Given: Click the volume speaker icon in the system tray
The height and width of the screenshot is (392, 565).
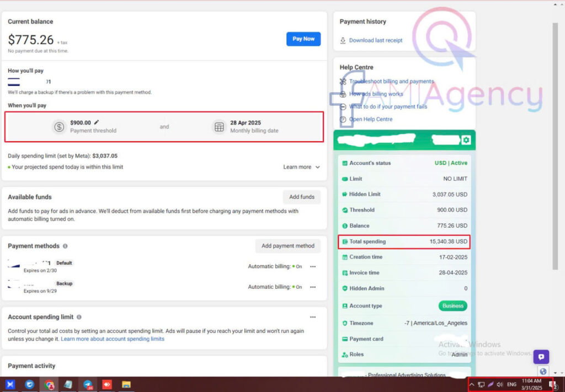Looking at the screenshot, I should point(499,385).
